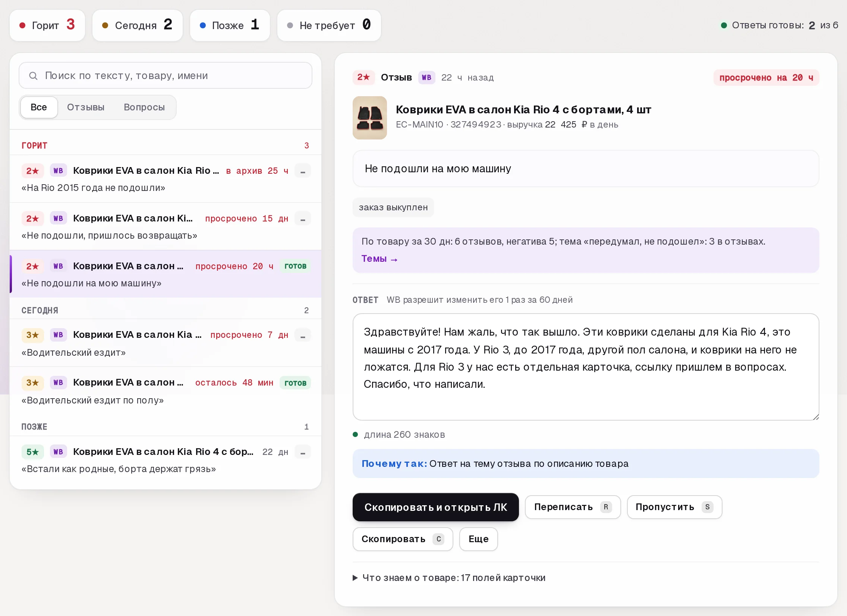This screenshot has height=616, width=847.
Task: Click the «готов» badge on «Не подошли на мою машину»
Action: (295, 266)
